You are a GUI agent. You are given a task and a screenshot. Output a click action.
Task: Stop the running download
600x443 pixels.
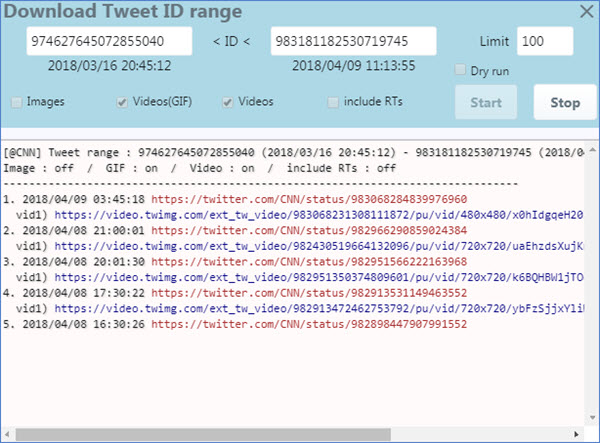[x=565, y=102]
